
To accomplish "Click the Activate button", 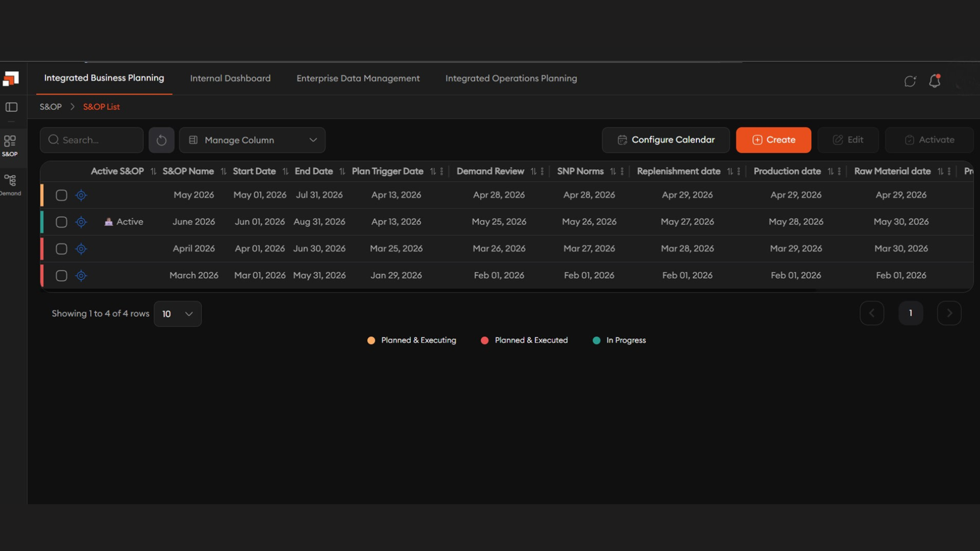I will [x=929, y=140].
